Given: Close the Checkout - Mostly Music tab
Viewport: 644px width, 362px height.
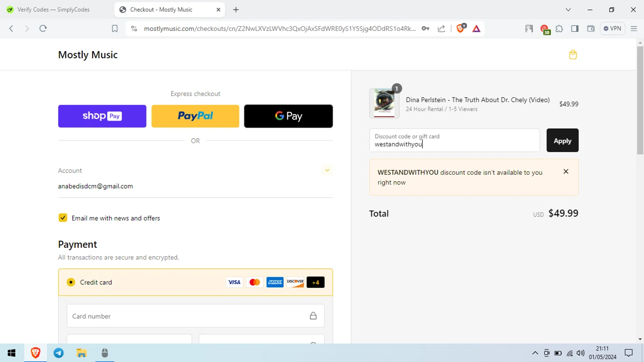Looking at the screenshot, I should (218, 9).
